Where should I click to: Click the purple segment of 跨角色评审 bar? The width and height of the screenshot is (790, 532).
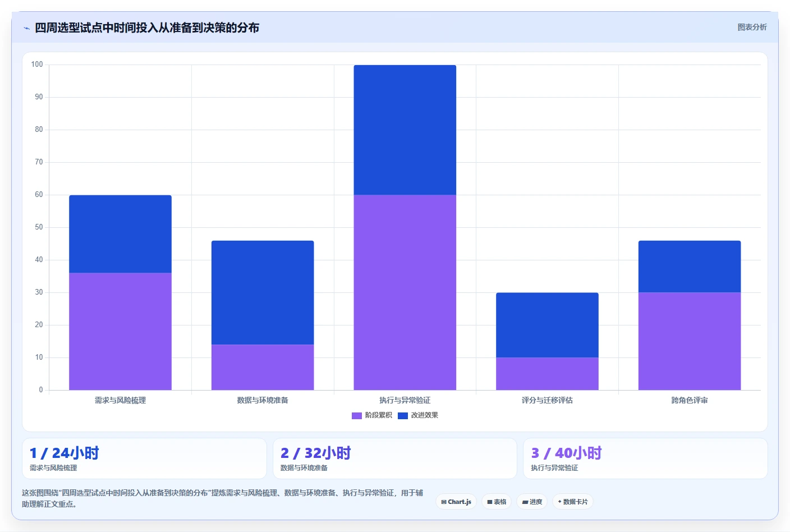[x=690, y=341]
